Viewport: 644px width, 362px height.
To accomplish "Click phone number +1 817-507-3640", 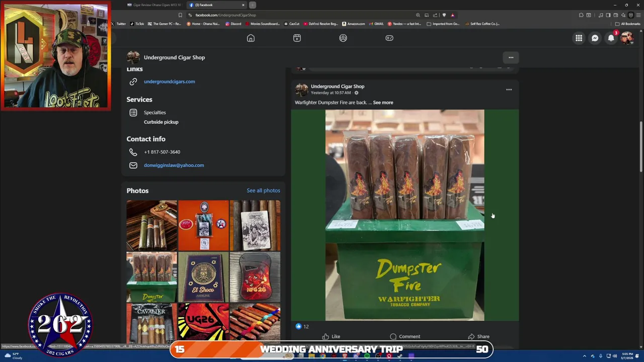I will (x=162, y=152).
